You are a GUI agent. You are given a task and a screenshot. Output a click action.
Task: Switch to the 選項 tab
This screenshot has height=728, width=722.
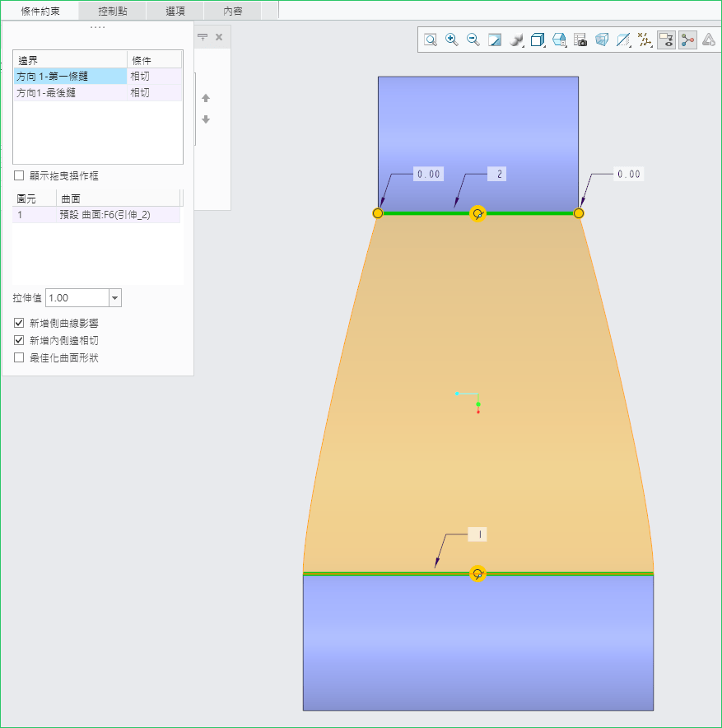(x=175, y=11)
